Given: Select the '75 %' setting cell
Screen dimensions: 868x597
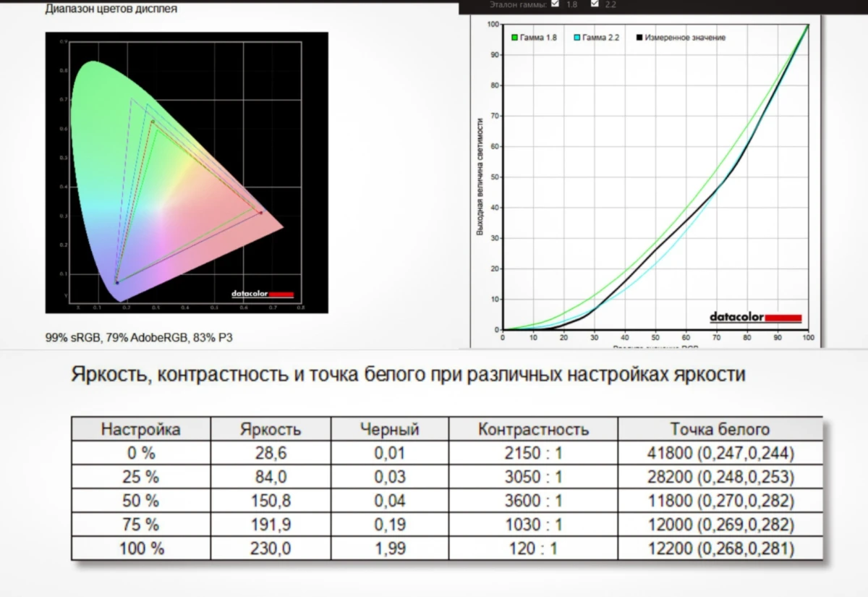Looking at the screenshot, I should point(141,524).
